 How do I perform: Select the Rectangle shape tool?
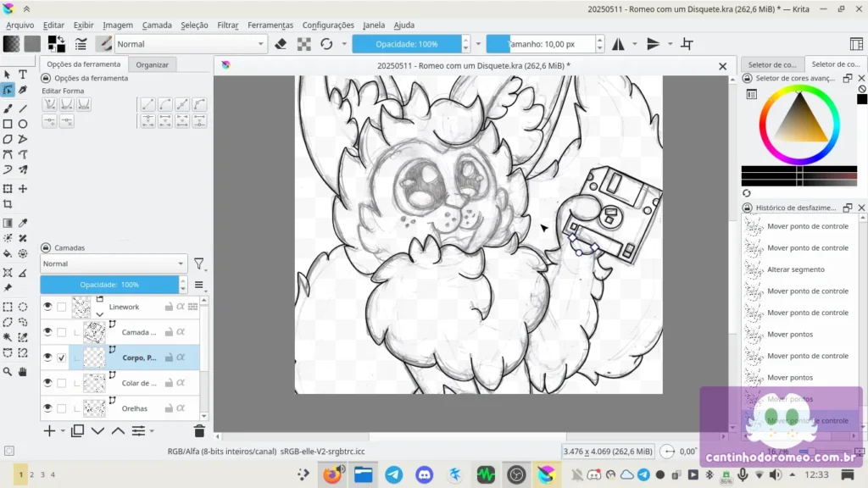tap(8, 124)
